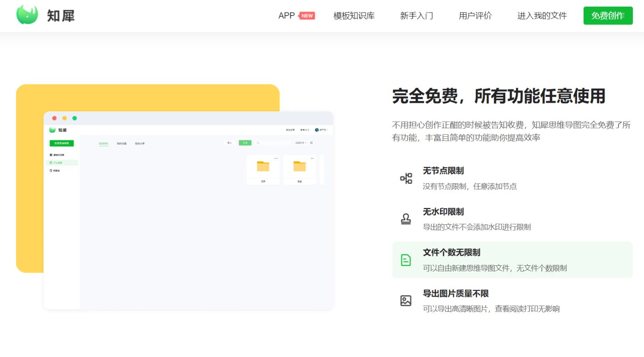Click the green 免费创作 button
644x357 pixels.
coord(607,15)
